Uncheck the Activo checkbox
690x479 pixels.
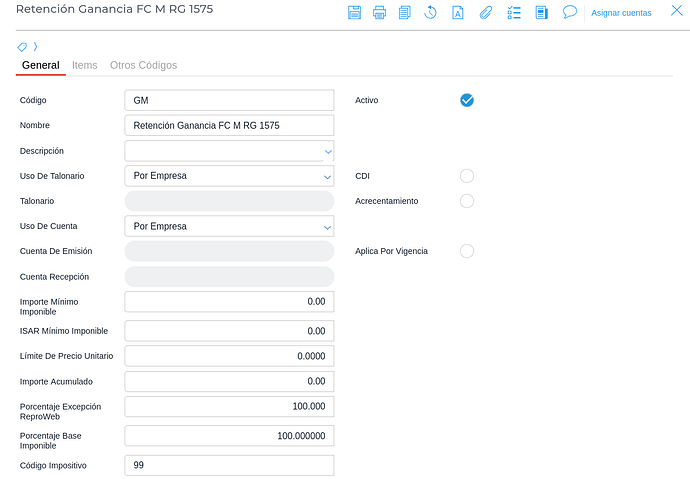(x=466, y=100)
